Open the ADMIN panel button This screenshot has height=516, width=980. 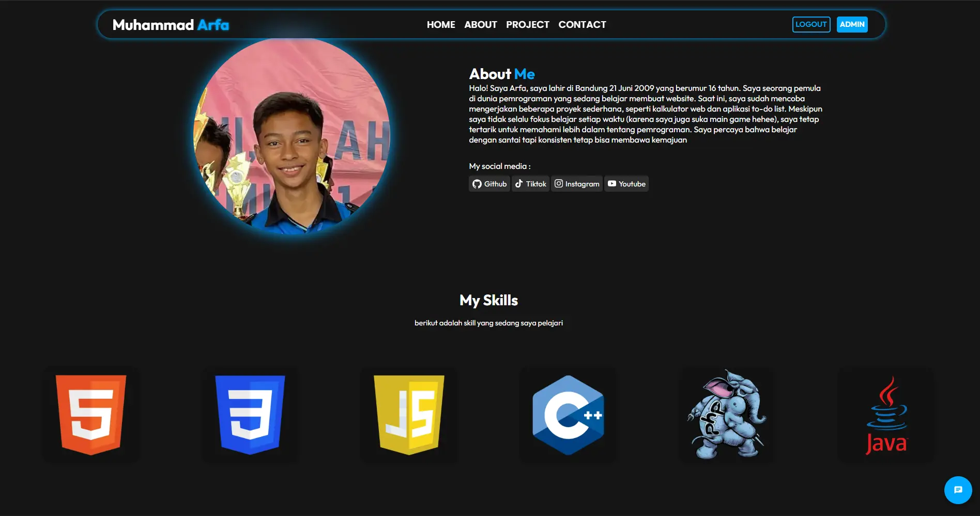coord(852,24)
